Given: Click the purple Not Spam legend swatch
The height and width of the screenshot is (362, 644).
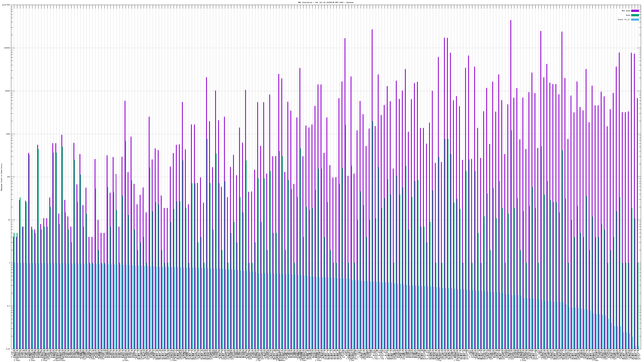Looking at the screenshot, I should click(x=635, y=11).
